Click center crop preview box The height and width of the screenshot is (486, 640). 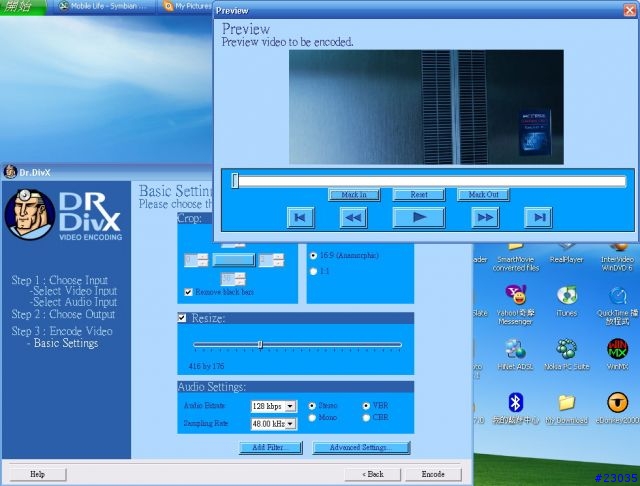(x=233, y=260)
